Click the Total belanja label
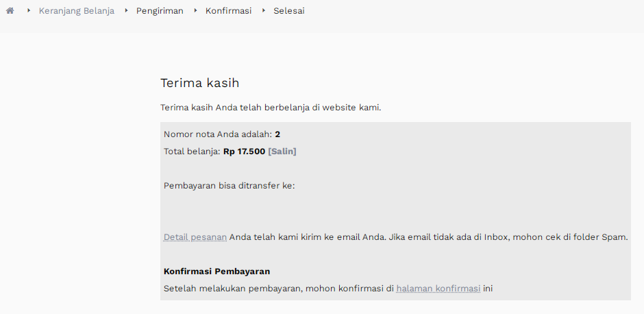Image resolution: width=644 pixels, height=314 pixels. 192,152
